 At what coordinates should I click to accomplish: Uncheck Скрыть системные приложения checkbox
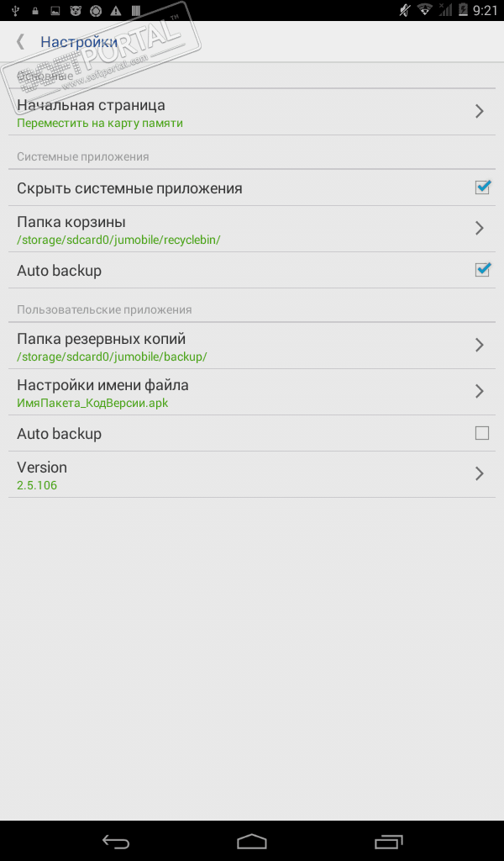(x=482, y=188)
